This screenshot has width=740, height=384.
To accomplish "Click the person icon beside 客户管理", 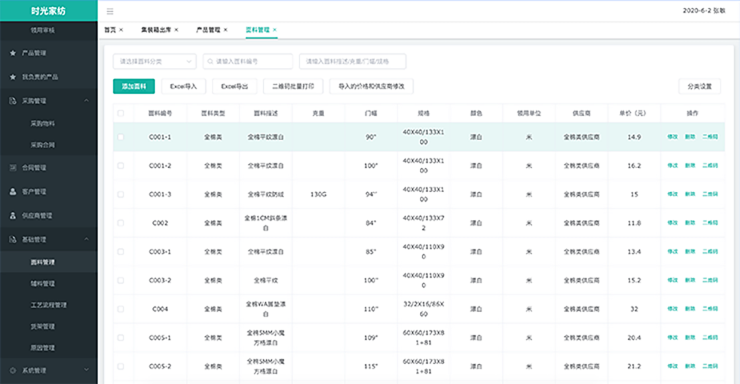I will 13,192.
